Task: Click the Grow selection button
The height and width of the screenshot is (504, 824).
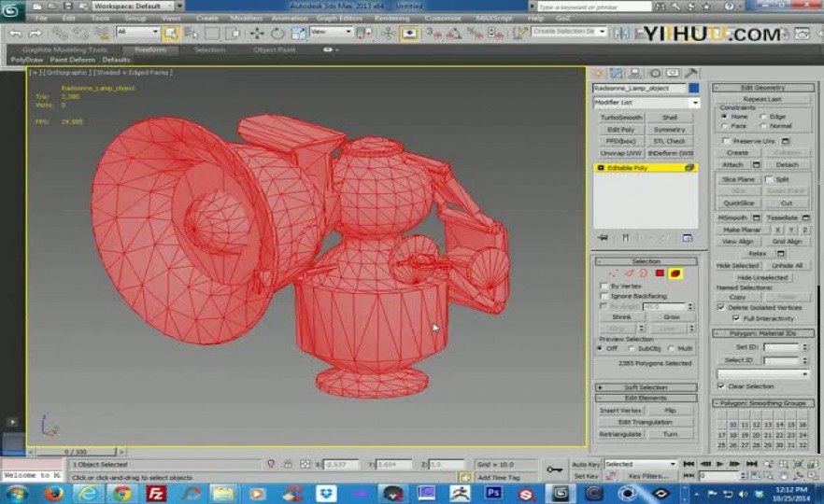Action: [671, 317]
